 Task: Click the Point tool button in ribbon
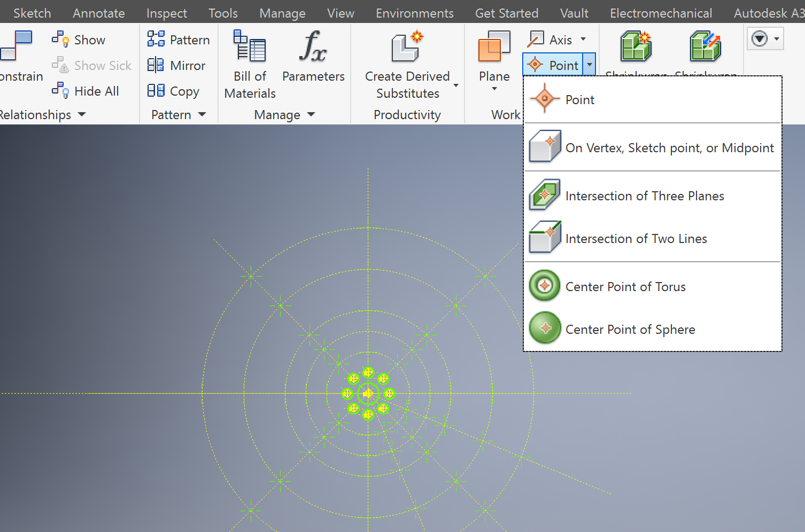coord(553,65)
